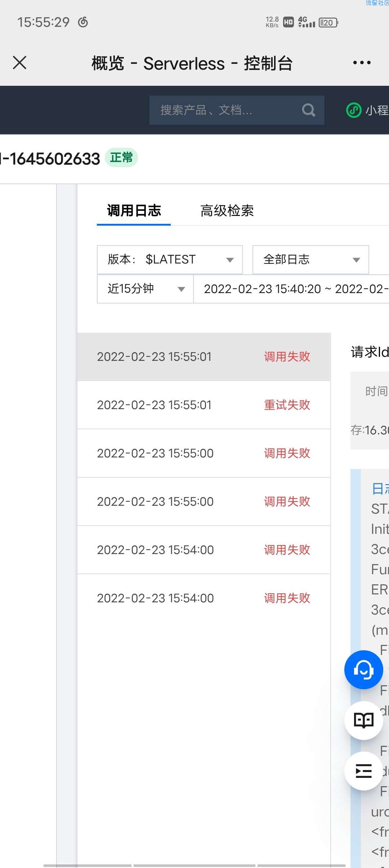
Task: Switch to the 高级检索 tab
Action: click(227, 211)
